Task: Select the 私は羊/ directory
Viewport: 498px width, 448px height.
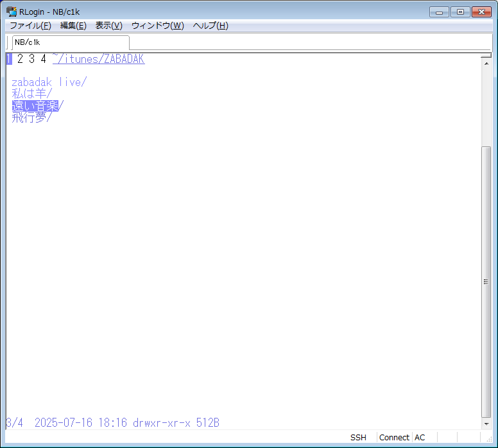Action: [x=31, y=94]
